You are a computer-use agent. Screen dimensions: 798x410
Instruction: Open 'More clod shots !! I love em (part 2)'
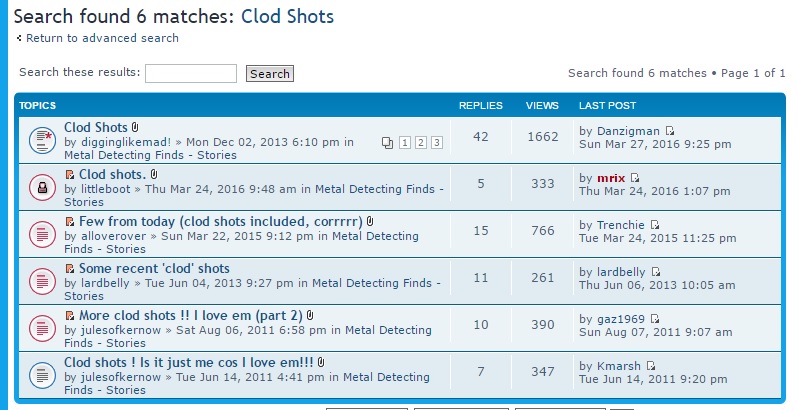[x=191, y=315]
